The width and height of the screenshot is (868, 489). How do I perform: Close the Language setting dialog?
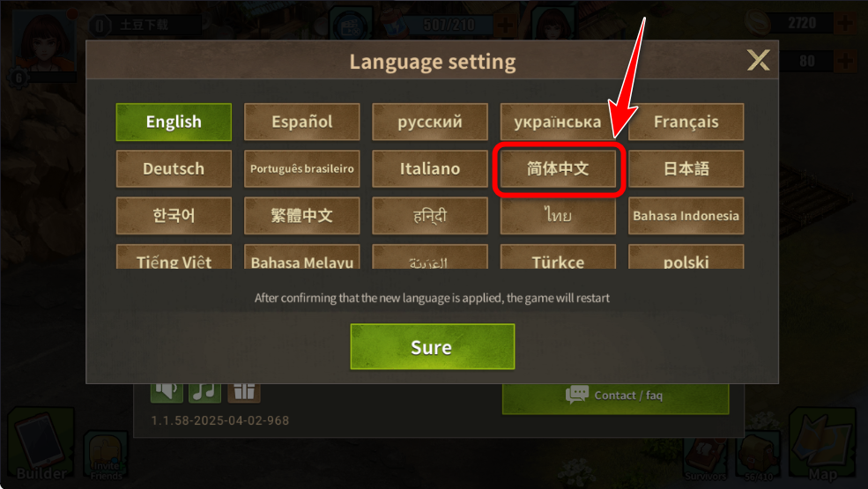pos(758,60)
